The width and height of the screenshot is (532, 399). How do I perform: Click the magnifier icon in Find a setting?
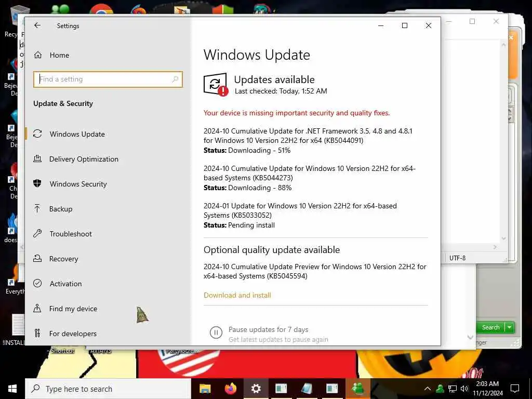coord(175,79)
